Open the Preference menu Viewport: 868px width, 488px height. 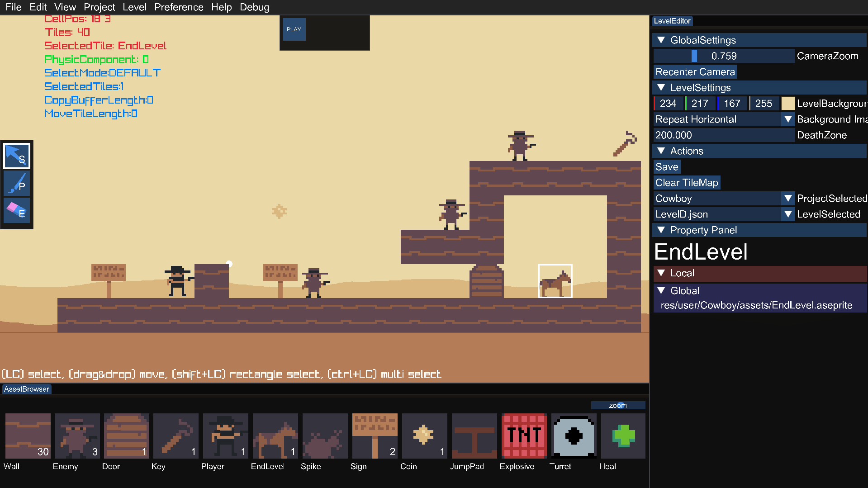(179, 7)
